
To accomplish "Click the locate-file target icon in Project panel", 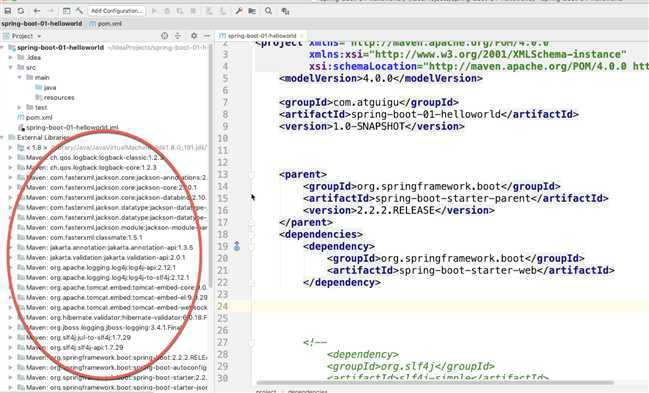I will click(165, 36).
